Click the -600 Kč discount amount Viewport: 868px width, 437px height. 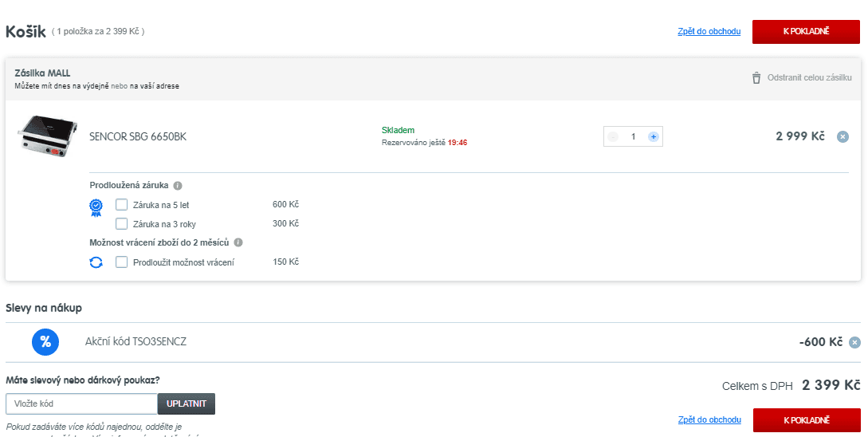[820, 342]
